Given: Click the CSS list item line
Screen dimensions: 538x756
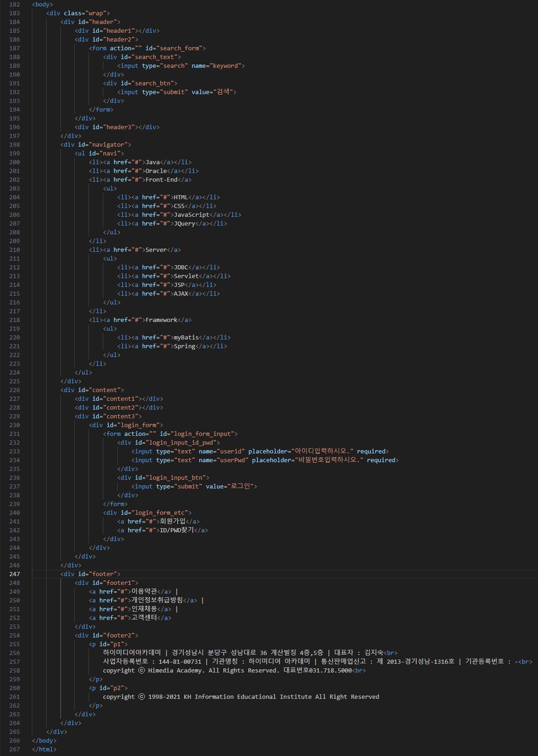Looking at the screenshot, I should [x=167, y=206].
